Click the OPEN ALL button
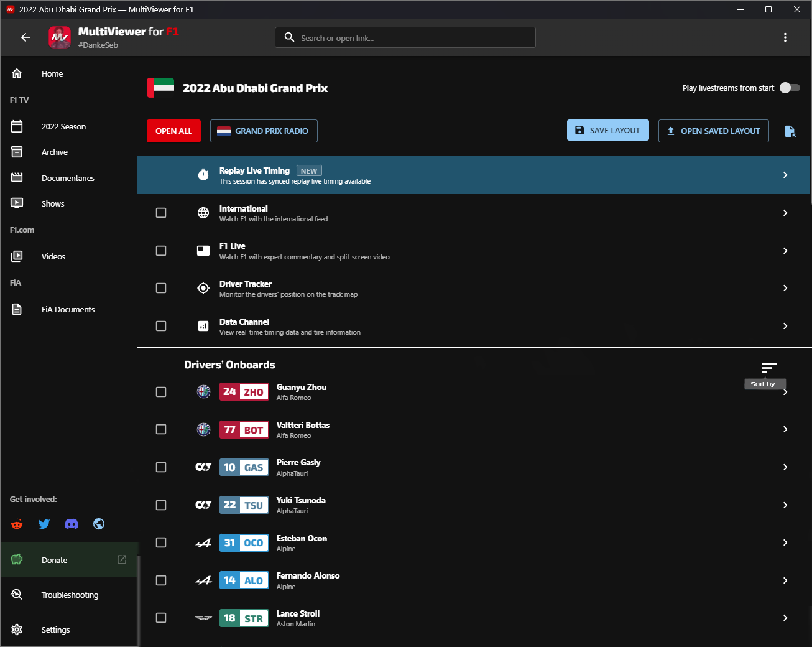 (x=173, y=131)
